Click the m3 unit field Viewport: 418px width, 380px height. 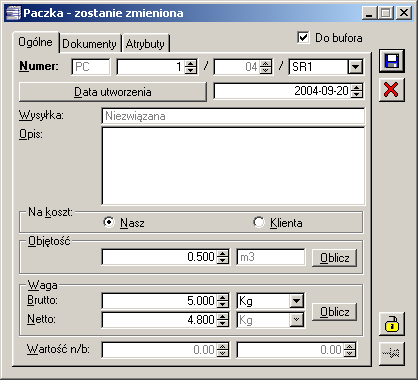[271, 257]
